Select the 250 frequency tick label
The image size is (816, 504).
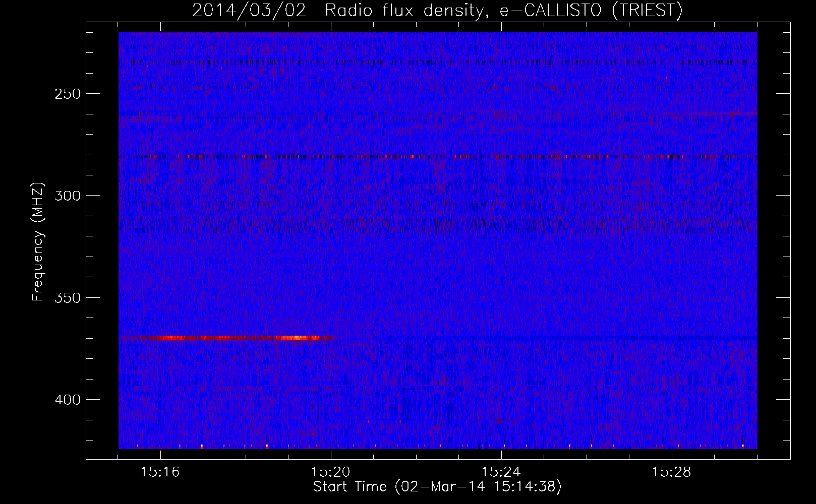(x=68, y=94)
